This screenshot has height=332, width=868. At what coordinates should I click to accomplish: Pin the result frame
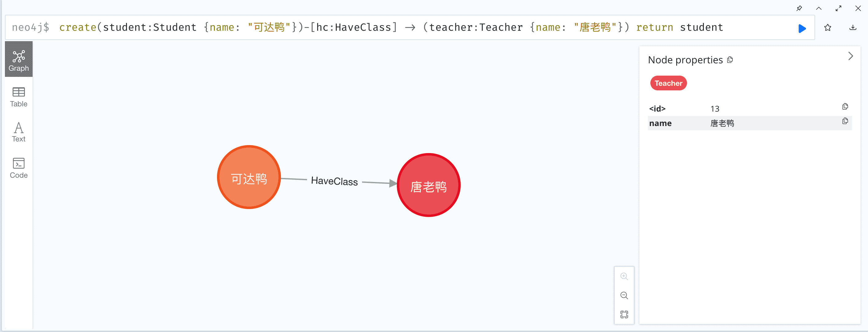(799, 8)
